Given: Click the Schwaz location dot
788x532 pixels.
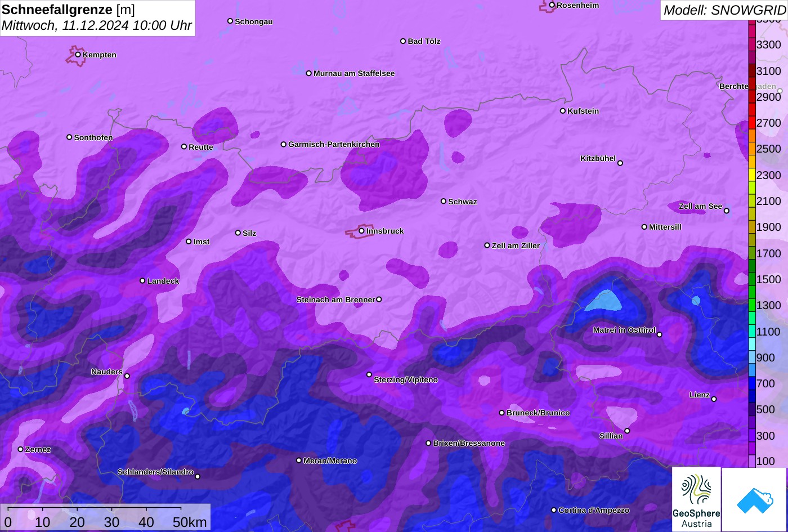Looking at the screenshot, I should pos(444,201).
